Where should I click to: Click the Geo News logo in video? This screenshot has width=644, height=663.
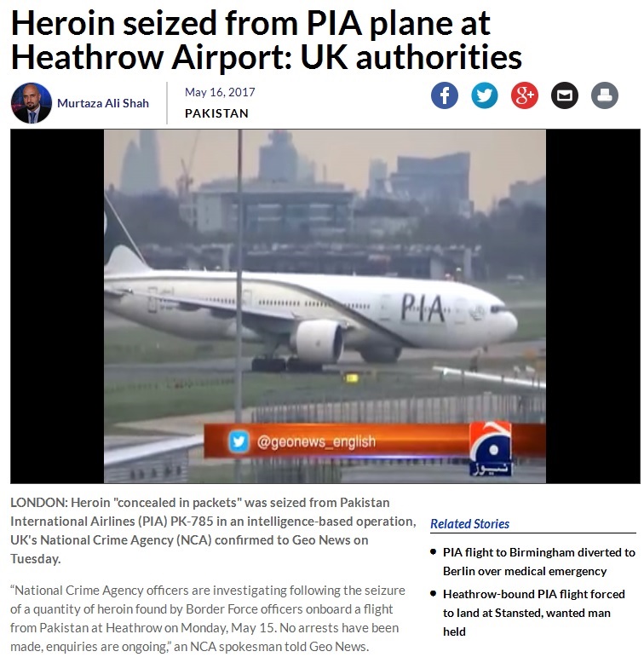[490, 449]
